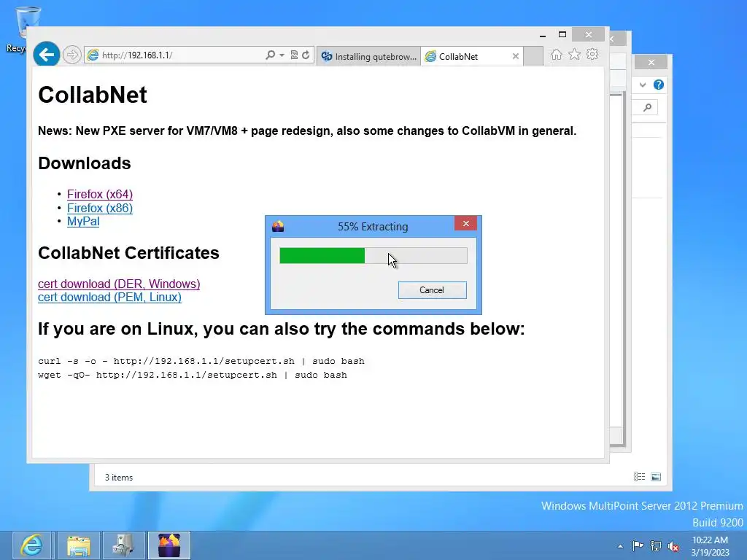Go back with the IE back arrow

(x=46, y=55)
